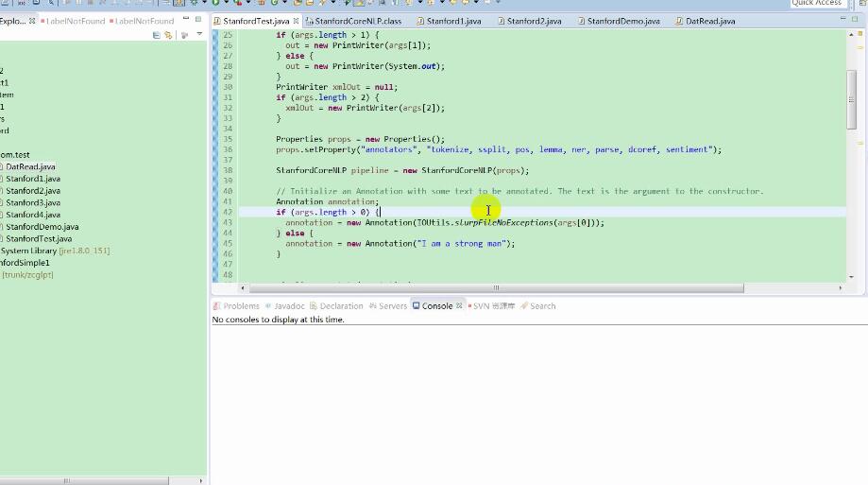Click the Quick Access search field

817,4
